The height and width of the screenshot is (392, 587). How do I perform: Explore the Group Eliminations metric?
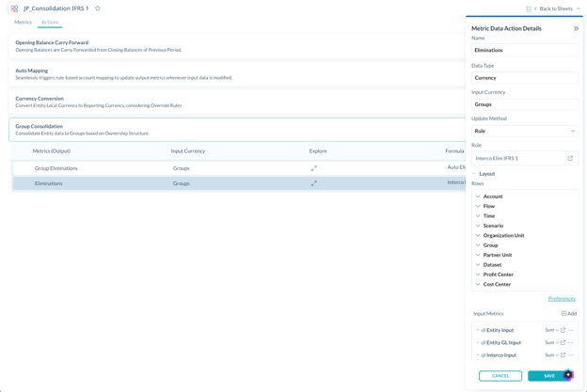coord(313,168)
